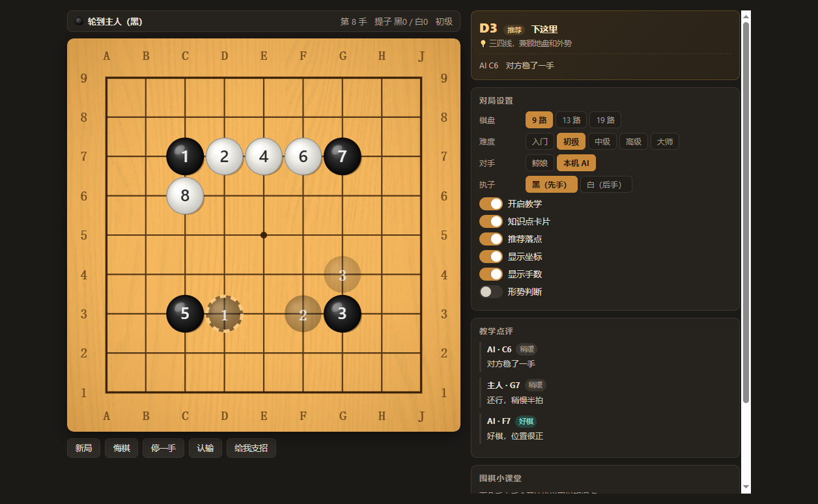Image resolution: width=818 pixels, height=504 pixels.
Task: Click the black turn indicator stone icon
Action: [79, 21]
